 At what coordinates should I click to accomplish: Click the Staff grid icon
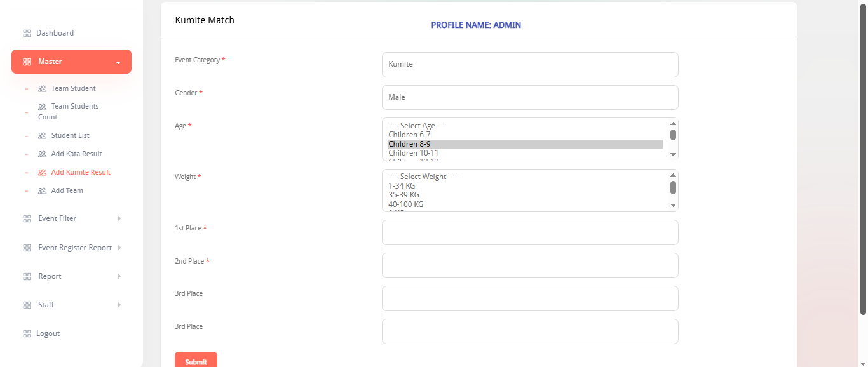tap(27, 305)
